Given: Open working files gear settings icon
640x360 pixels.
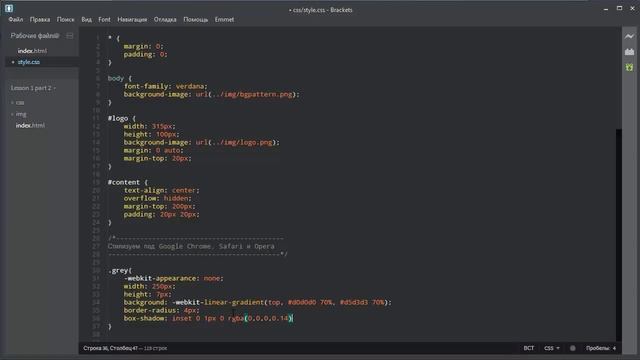Looking at the screenshot, I should (x=57, y=36).
